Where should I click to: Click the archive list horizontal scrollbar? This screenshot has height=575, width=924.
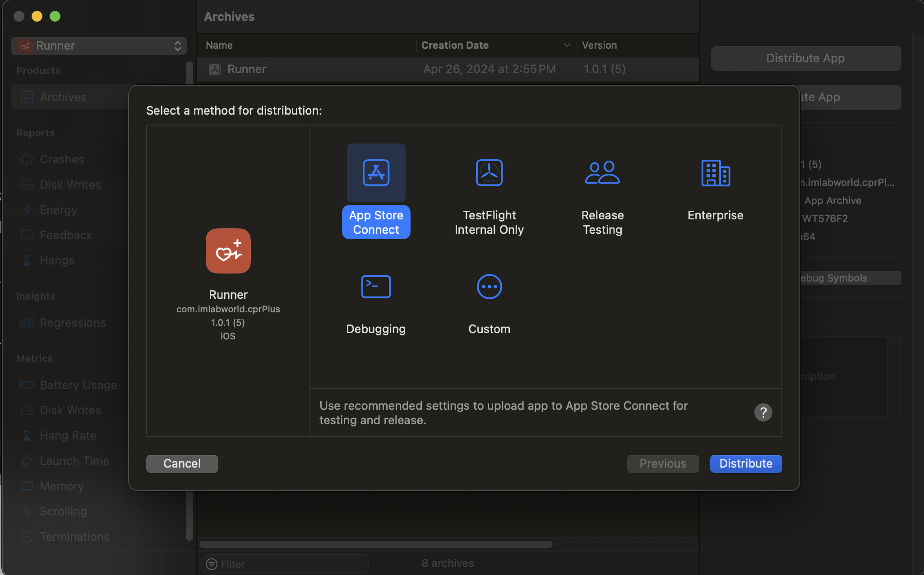[x=376, y=544]
